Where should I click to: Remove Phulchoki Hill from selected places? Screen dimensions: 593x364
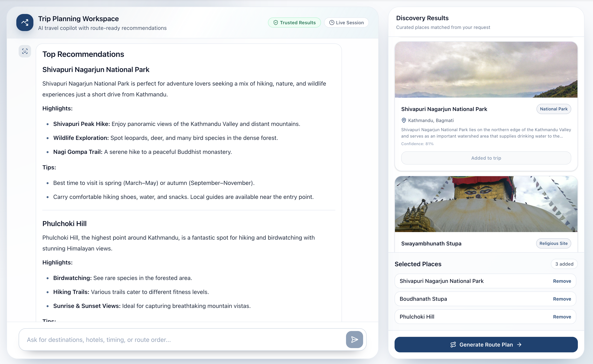562,317
